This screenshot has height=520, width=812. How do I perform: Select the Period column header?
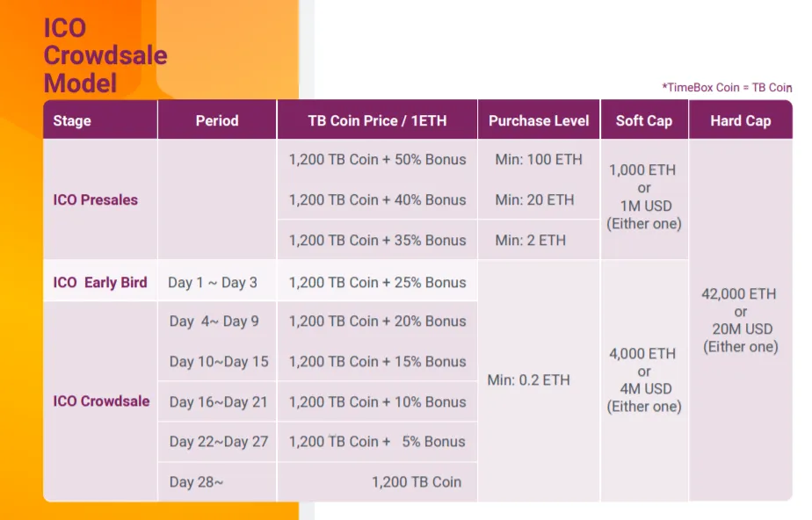217,120
